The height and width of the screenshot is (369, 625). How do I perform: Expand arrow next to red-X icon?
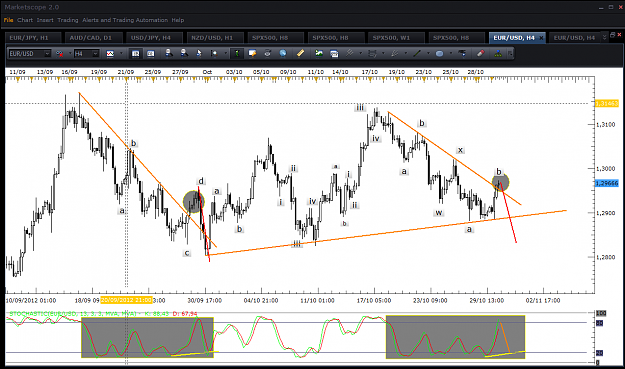(x=70, y=53)
